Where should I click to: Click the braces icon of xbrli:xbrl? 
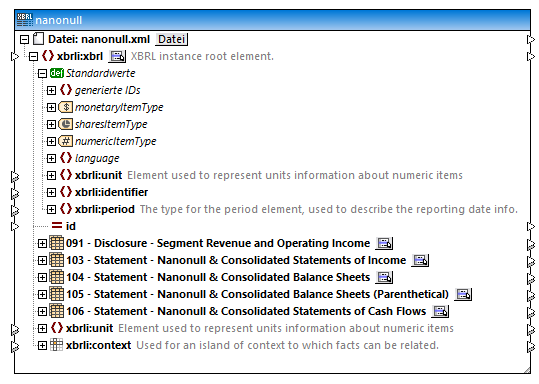(47, 56)
